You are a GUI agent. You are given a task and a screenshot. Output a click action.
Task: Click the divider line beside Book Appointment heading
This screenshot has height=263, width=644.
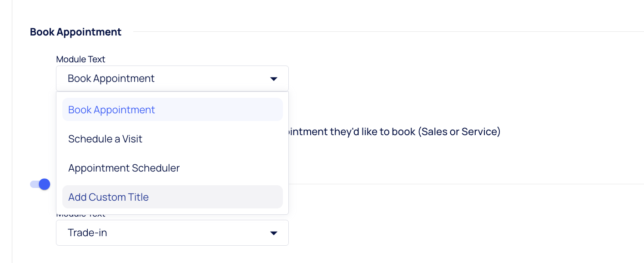point(387,32)
